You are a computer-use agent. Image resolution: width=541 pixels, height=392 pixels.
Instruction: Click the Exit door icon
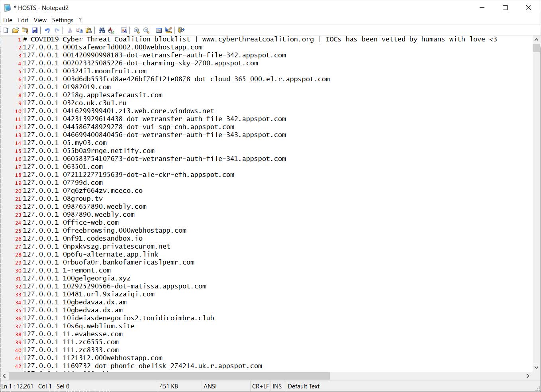click(181, 30)
